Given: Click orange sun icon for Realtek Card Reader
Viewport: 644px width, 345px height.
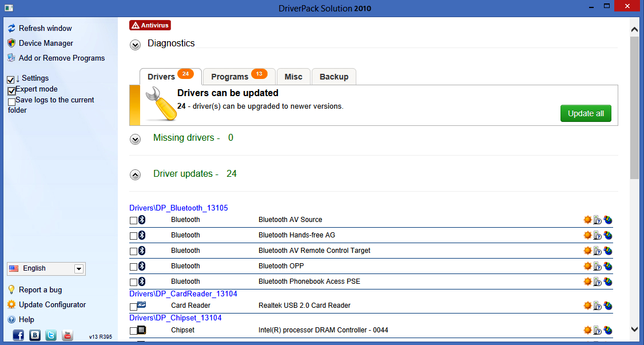Looking at the screenshot, I should 588,306.
